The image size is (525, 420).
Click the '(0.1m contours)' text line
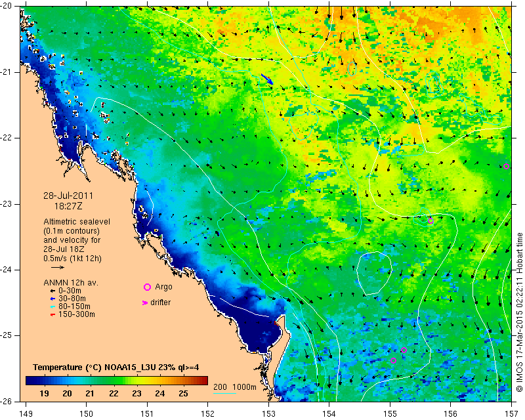point(72,231)
